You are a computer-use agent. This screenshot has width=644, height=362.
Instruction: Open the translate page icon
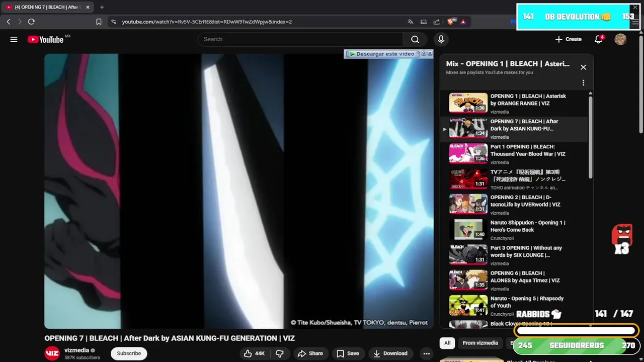coord(411,22)
